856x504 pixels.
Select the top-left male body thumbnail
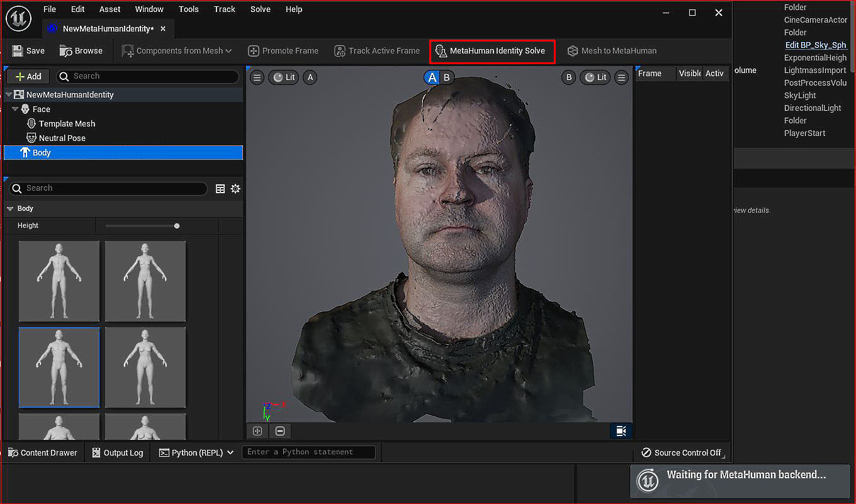59,281
